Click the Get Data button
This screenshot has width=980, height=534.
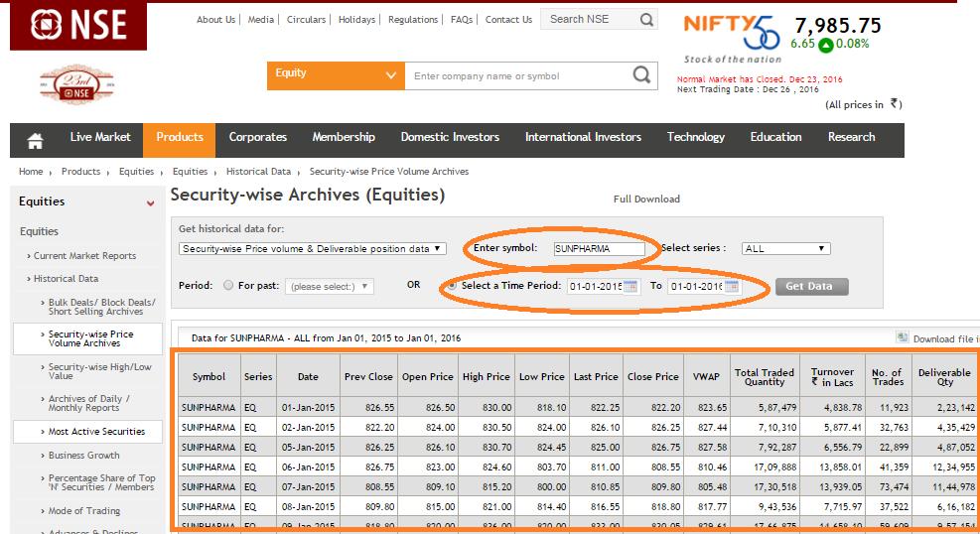[812, 286]
